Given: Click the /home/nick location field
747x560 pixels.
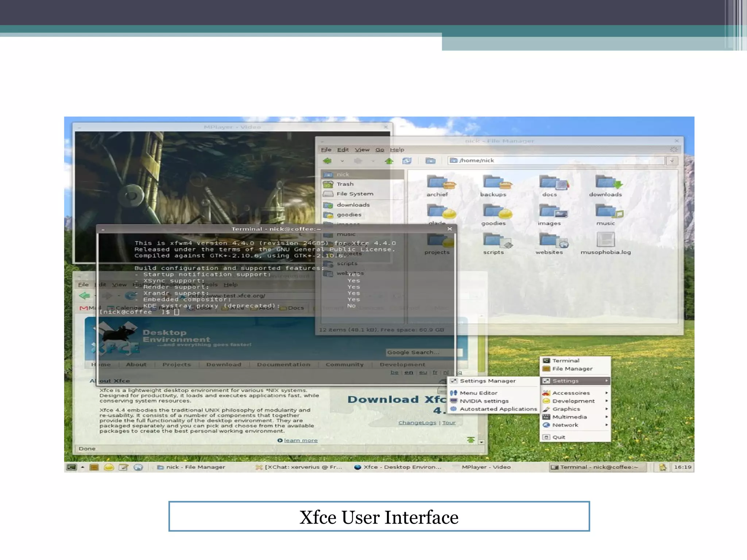Looking at the screenshot, I should pyautogui.click(x=556, y=161).
